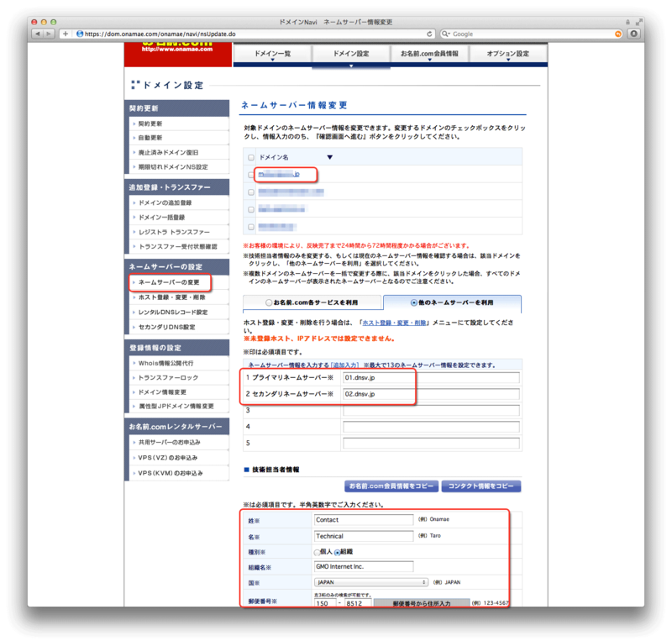Select 組織 radio button
The height and width of the screenshot is (641, 672).
coord(338,552)
